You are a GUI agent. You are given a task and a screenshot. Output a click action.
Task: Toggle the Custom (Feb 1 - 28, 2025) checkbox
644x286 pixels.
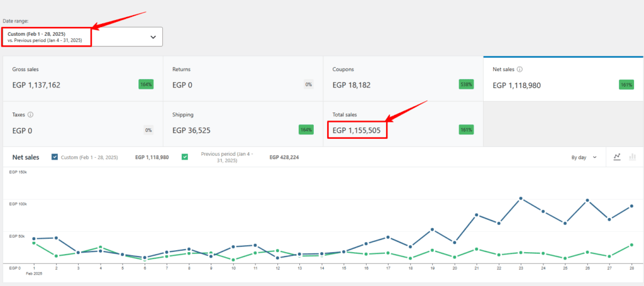tap(55, 157)
